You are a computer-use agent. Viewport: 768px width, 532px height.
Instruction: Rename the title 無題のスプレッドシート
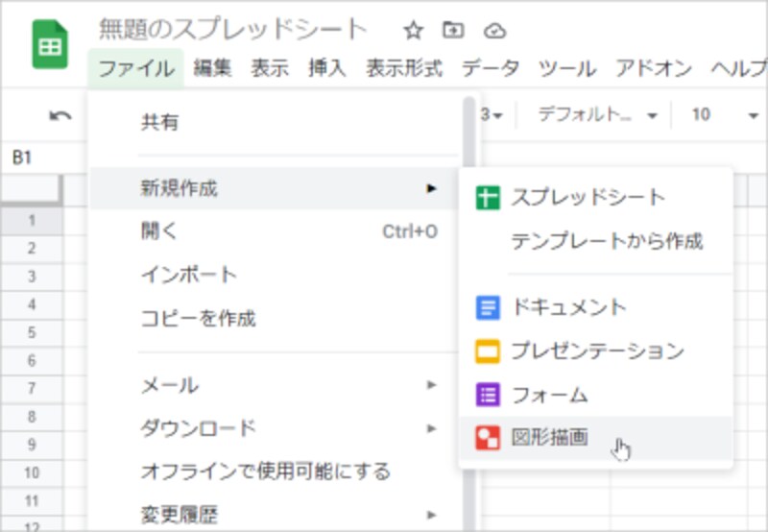[232, 30]
